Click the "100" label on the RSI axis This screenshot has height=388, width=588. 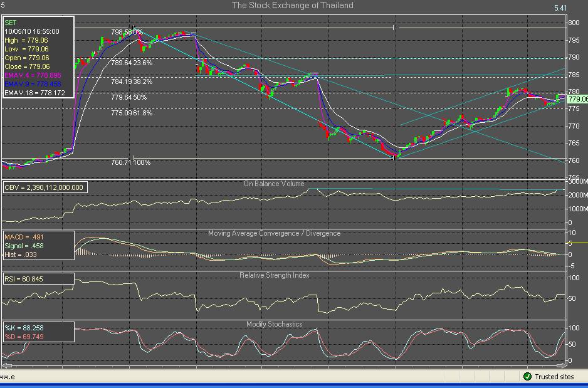point(574,278)
